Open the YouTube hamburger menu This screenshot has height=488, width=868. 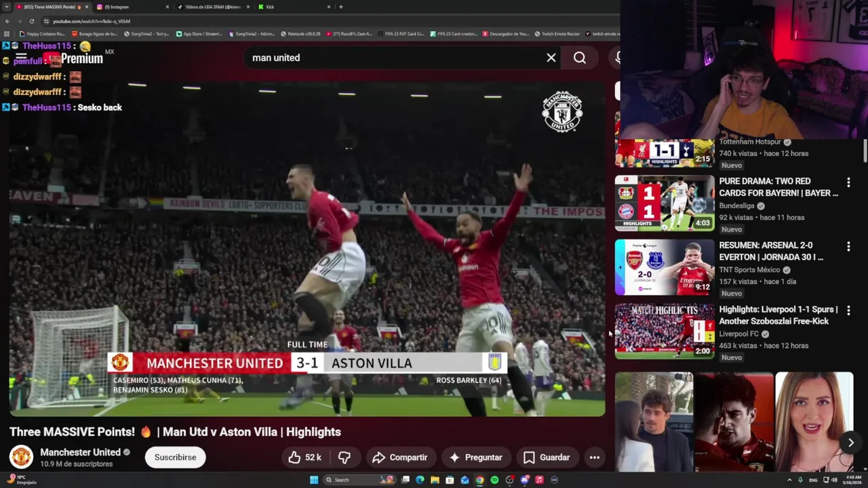[x=20, y=58]
